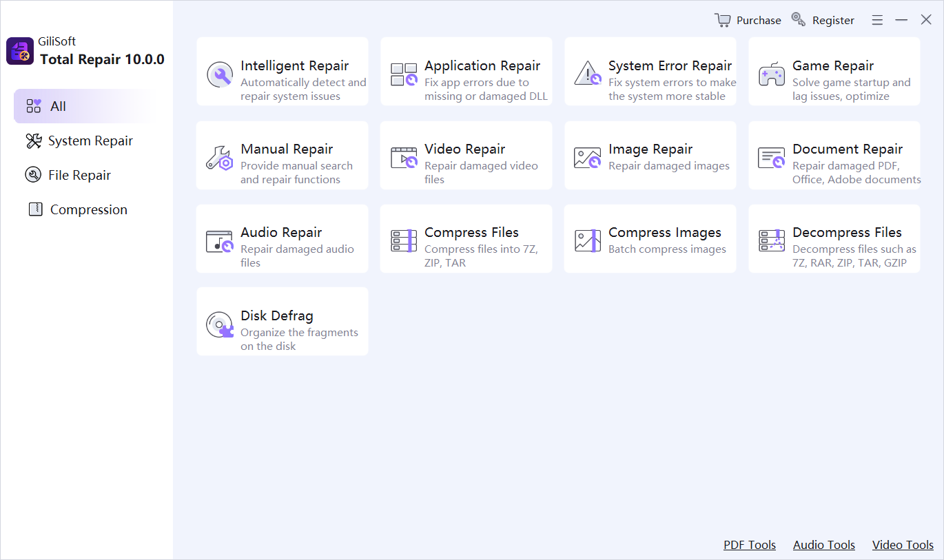Open the Audio Repair title text
Viewport: 944px width, 560px height.
coord(281,232)
